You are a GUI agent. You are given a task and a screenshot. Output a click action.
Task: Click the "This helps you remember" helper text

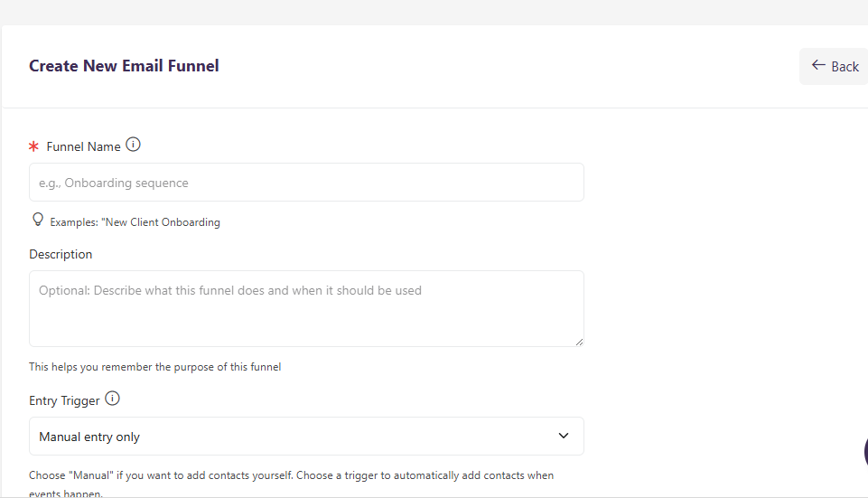[x=154, y=367]
